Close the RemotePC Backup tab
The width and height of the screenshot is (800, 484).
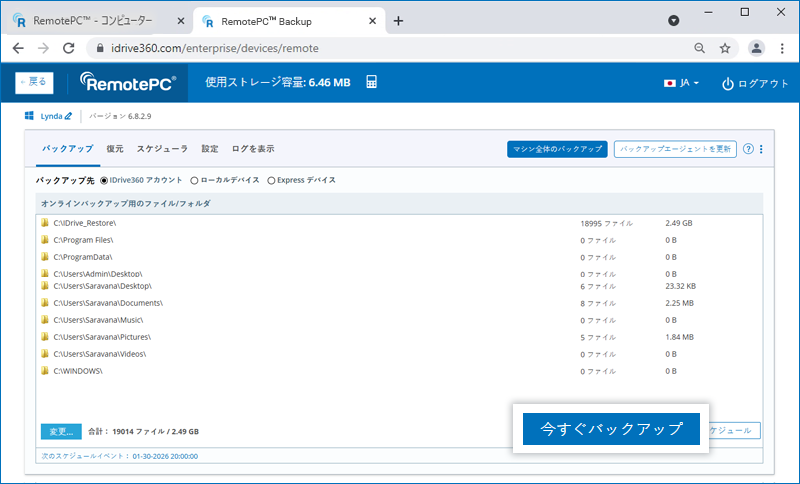click(372, 21)
